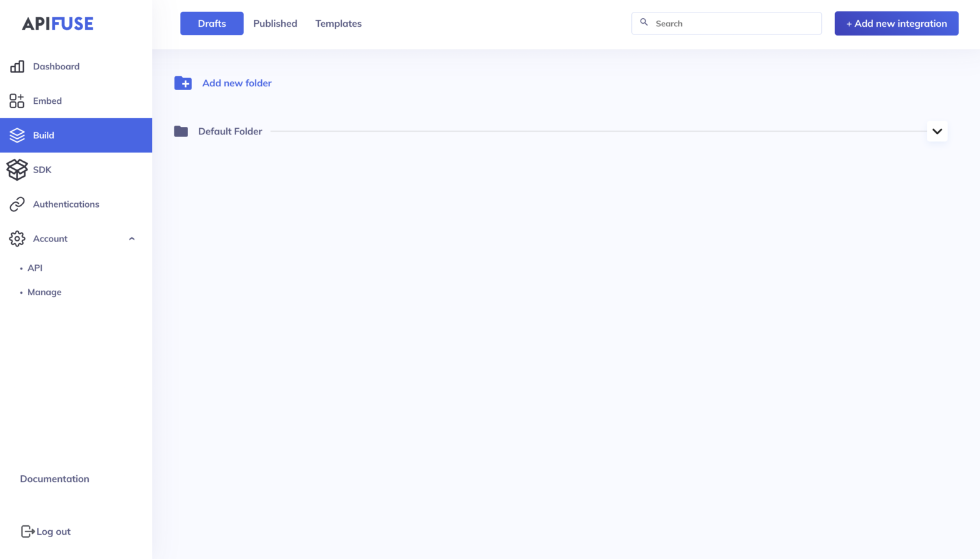Click the APIFUSE logo
The image size is (980, 559).
click(x=57, y=24)
